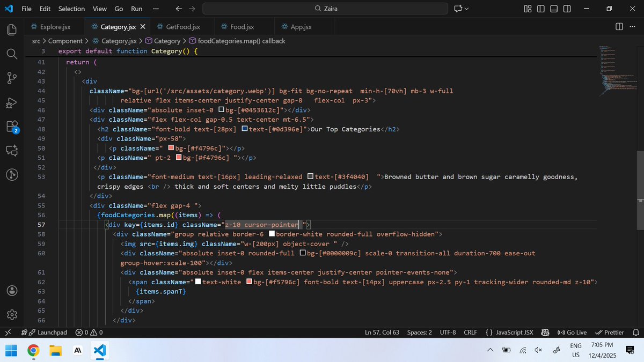644x362 pixels.
Task: Open the Source Control view
Action: [x=12, y=78]
